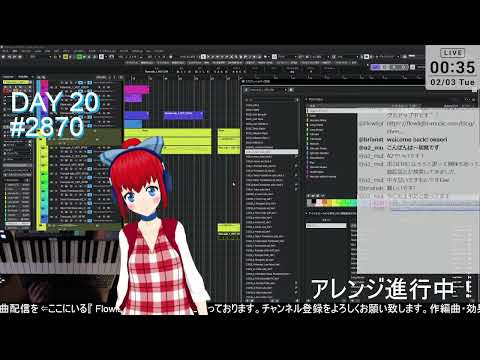Click the LIVE badge above the clock

(453, 53)
